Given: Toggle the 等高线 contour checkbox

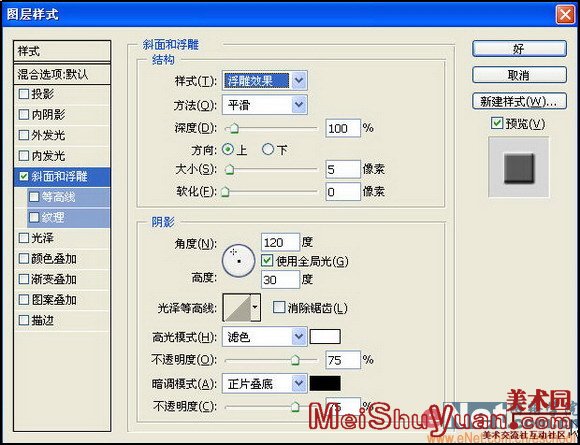Looking at the screenshot, I should (x=34, y=197).
